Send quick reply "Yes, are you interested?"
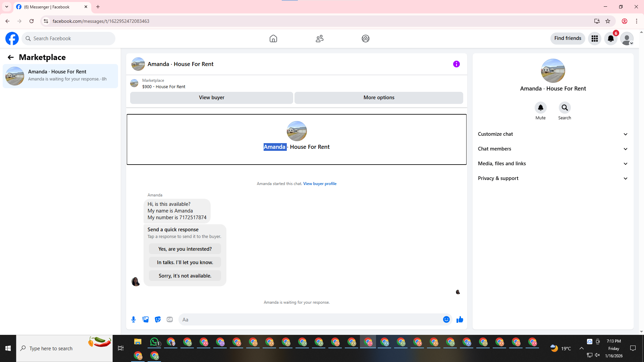The width and height of the screenshot is (644, 362). (x=185, y=249)
